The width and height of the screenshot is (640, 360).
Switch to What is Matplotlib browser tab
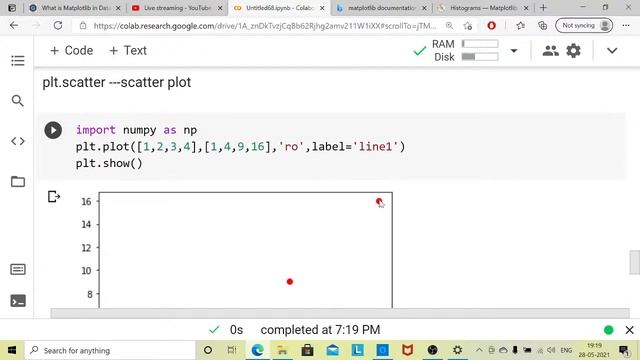pyautogui.click(x=76, y=8)
